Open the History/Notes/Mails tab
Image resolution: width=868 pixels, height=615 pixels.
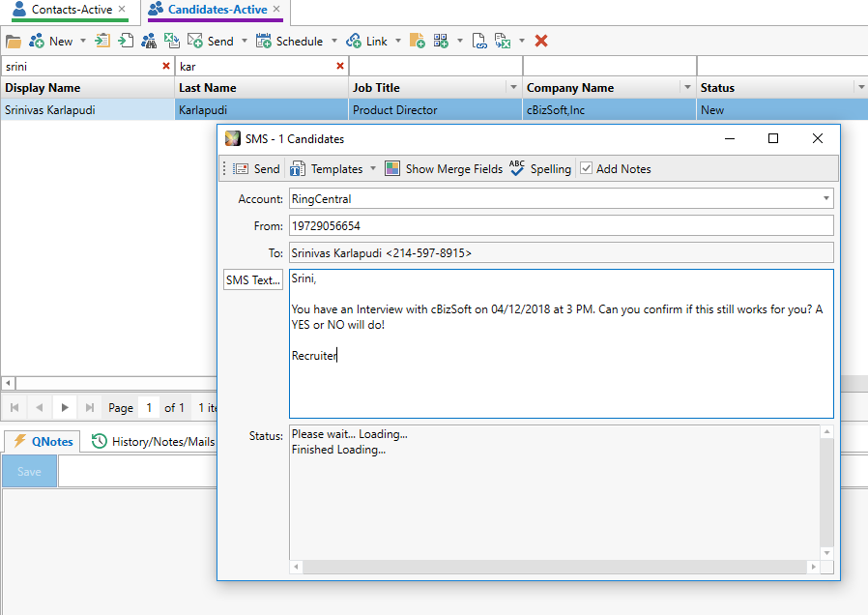click(x=154, y=441)
